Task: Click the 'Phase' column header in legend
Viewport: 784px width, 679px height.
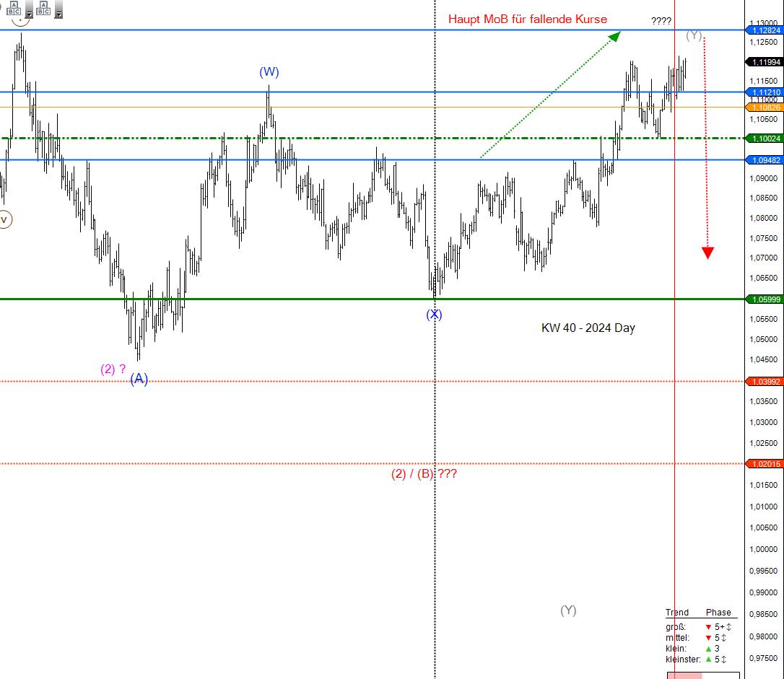Action: (x=718, y=612)
